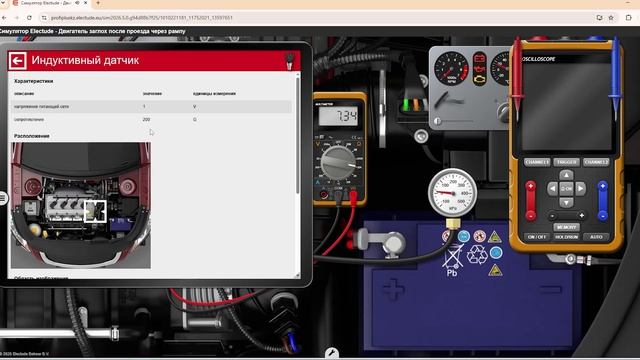Click the ignition key icon in the header
Viewport: 640px width, 360px height.
(290, 61)
